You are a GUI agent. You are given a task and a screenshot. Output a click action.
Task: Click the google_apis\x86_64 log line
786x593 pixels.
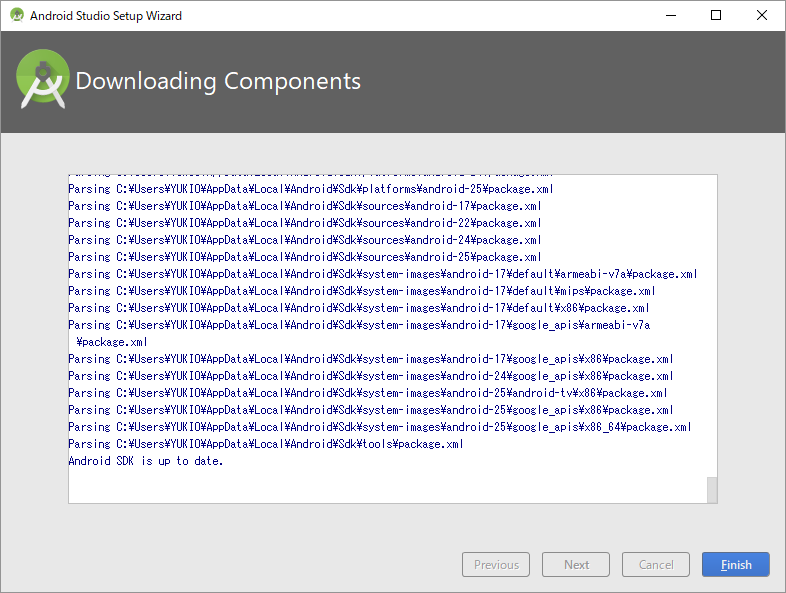tap(379, 427)
